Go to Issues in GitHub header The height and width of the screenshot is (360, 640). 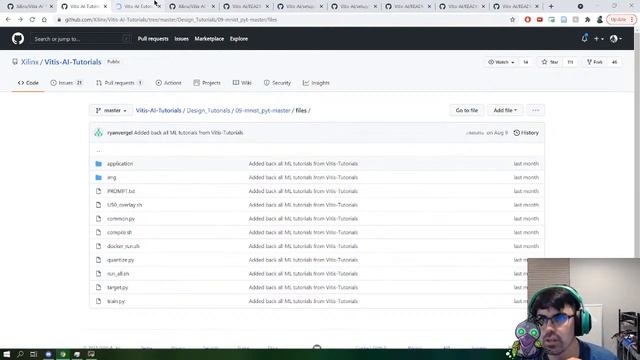182,39
